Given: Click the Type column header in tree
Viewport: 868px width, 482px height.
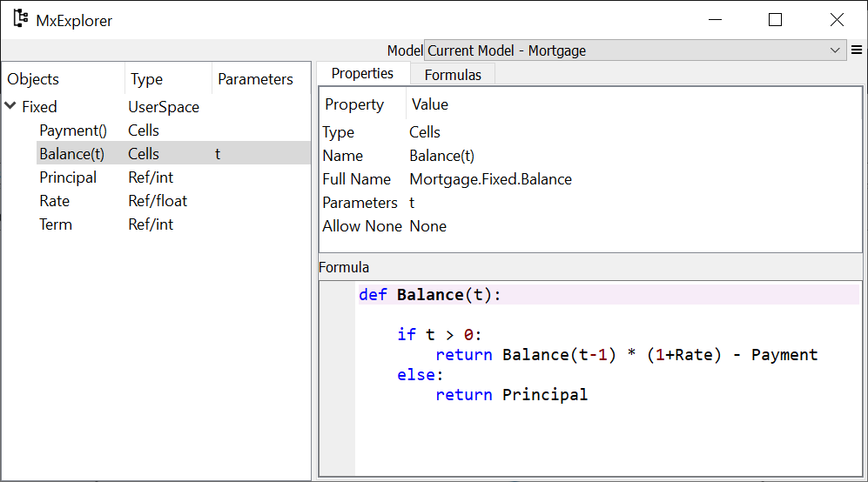Looking at the screenshot, I should point(146,79).
